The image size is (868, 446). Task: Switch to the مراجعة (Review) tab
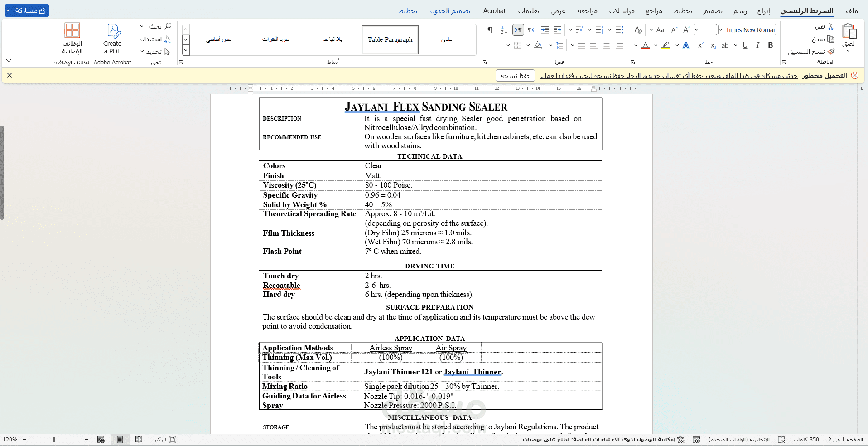588,11
